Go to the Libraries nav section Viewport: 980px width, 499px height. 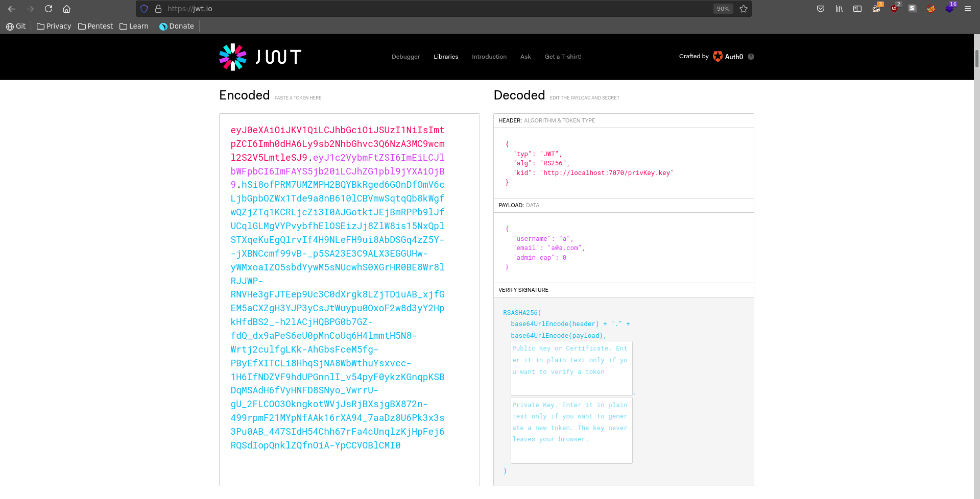446,57
